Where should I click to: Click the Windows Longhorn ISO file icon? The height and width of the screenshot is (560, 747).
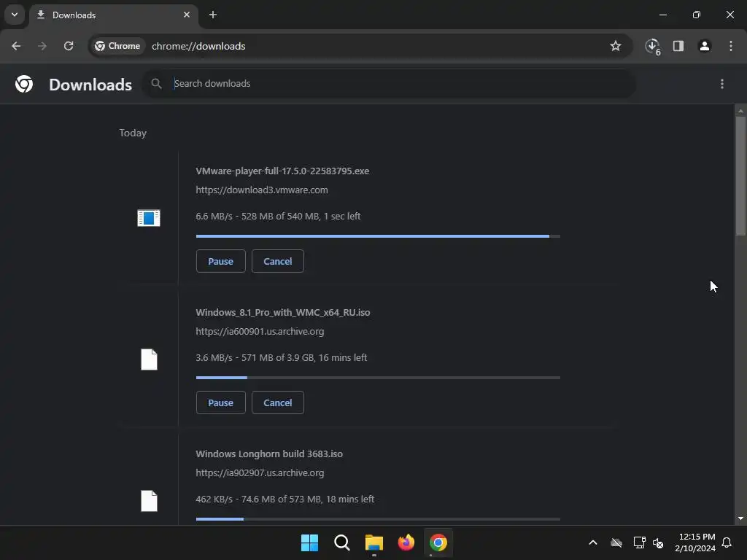(x=149, y=501)
